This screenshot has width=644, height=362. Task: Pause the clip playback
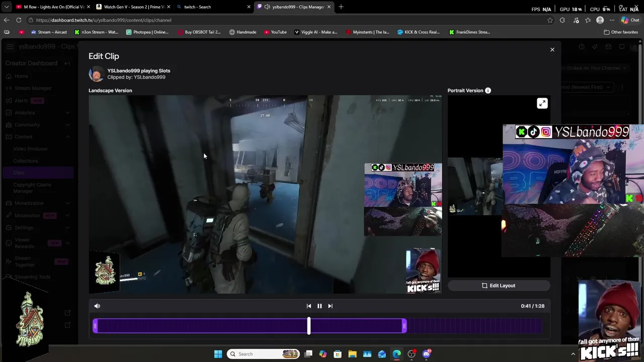coord(319,306)
